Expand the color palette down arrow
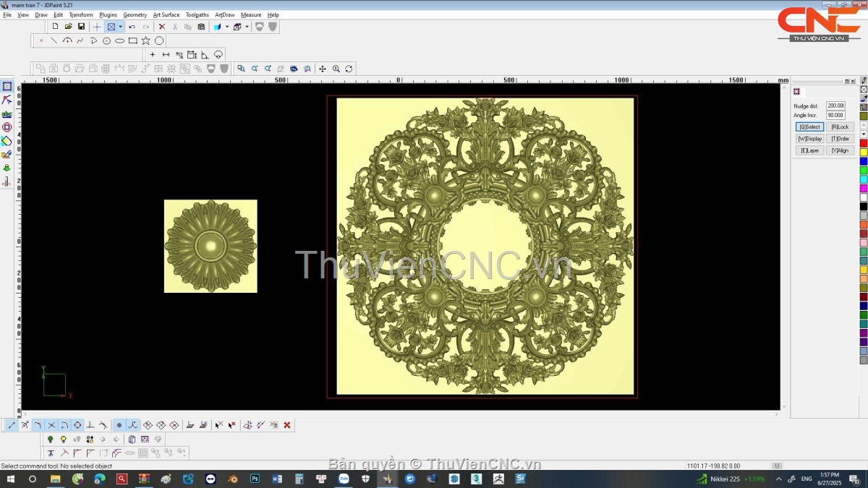The width and height of the screenshot is (868, 488). click(x=864, y=134)
